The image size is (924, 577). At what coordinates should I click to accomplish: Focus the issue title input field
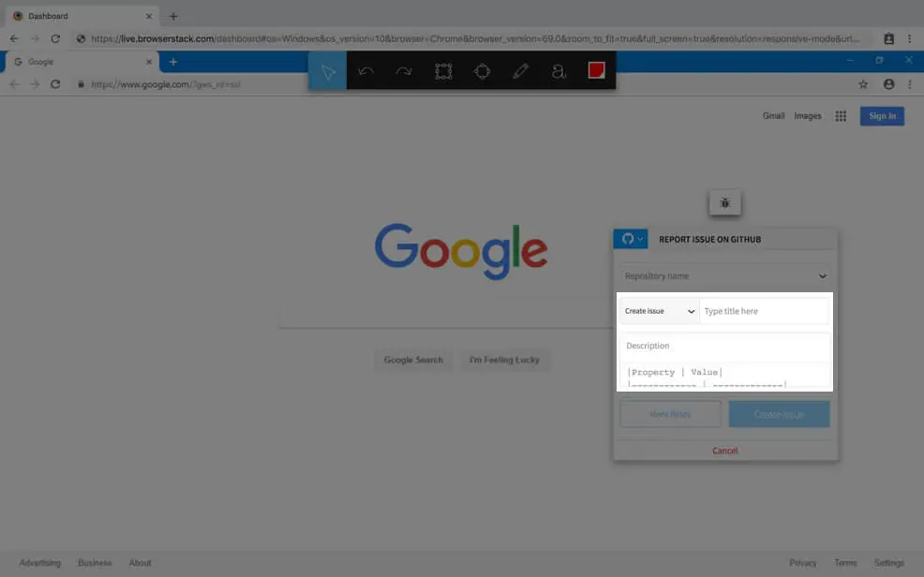764,311
